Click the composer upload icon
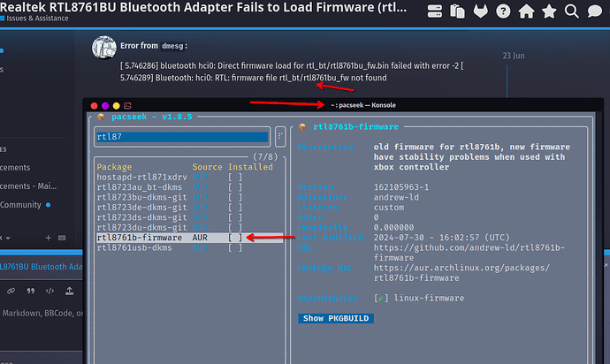 [69, 291]
